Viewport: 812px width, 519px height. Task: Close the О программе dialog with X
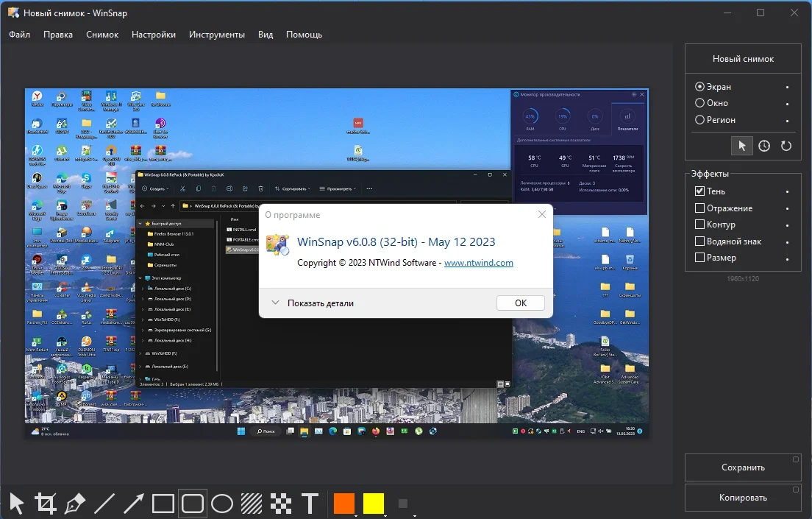pos(541,214)
